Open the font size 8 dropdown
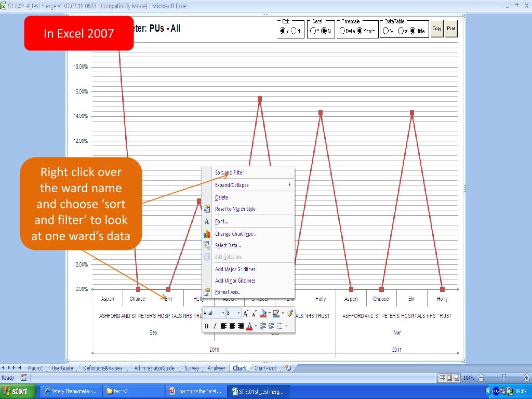This screenshot has height=399, width=532. pos(238,313)
